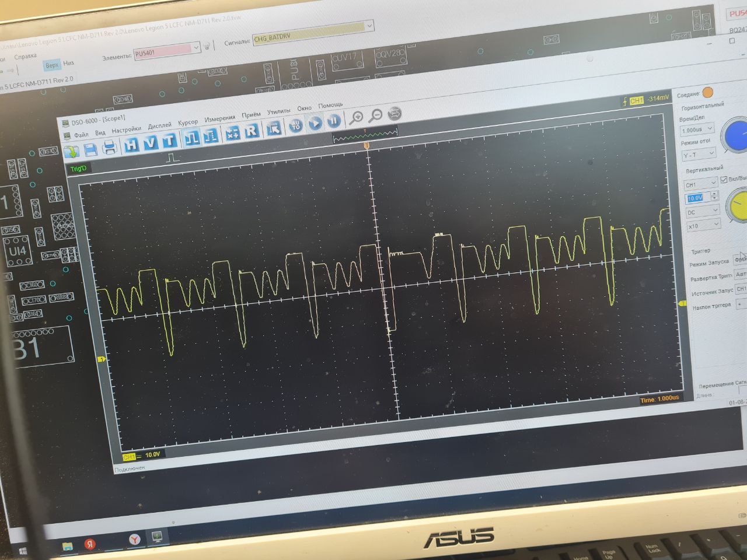
Task: Open the Приём menu
Action: [251, 116]
